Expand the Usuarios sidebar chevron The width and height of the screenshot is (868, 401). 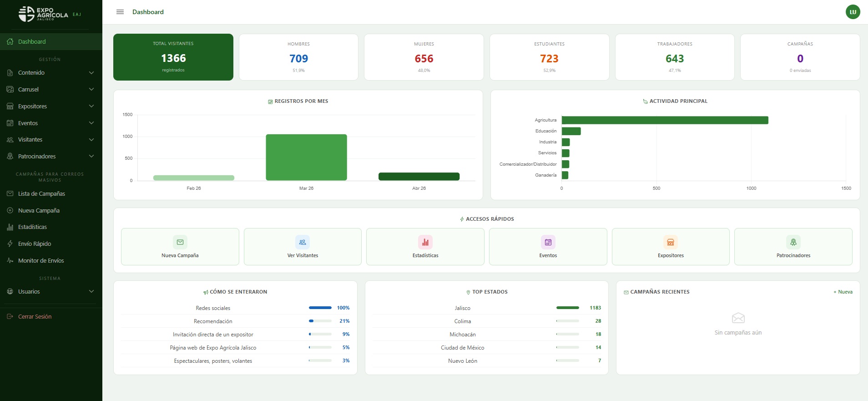click(91, 292)
